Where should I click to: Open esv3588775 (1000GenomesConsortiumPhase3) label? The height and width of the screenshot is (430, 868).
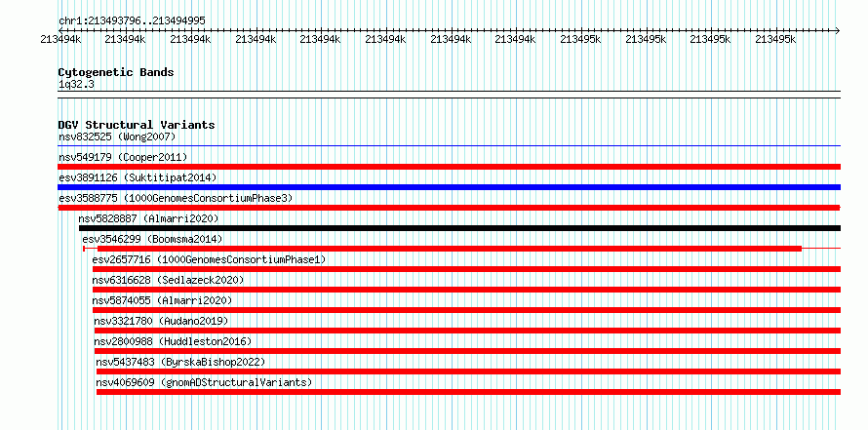click(x=176, y=198)
